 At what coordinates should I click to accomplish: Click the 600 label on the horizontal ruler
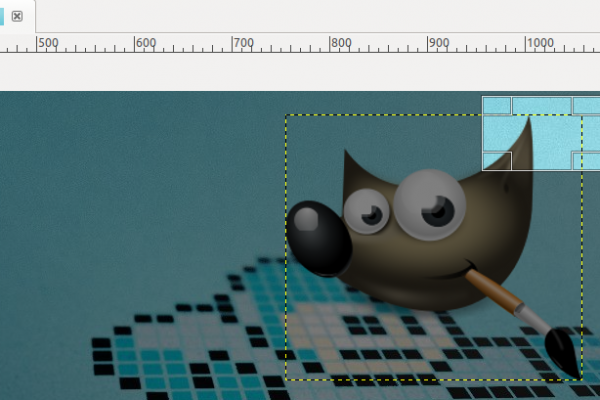coord(146,43)
